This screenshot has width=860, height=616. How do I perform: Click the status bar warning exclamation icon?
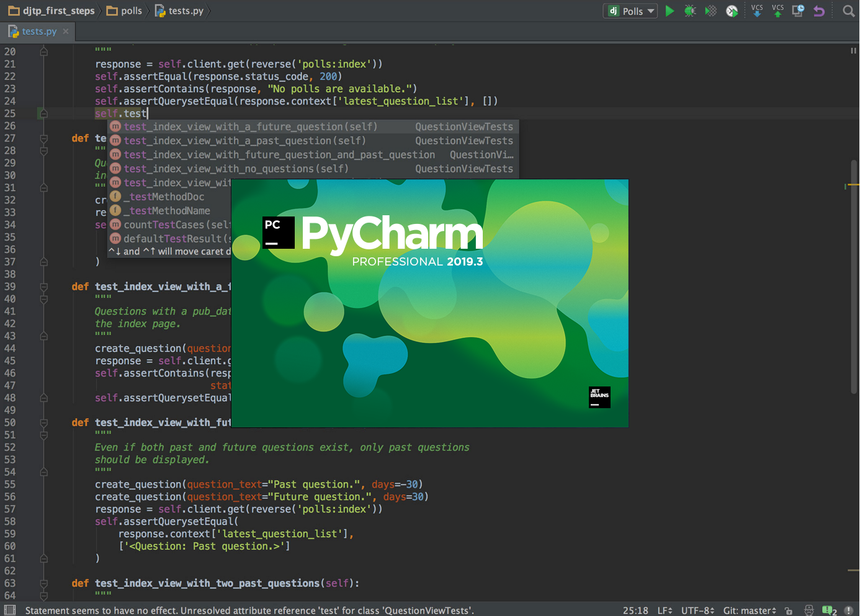848,610
